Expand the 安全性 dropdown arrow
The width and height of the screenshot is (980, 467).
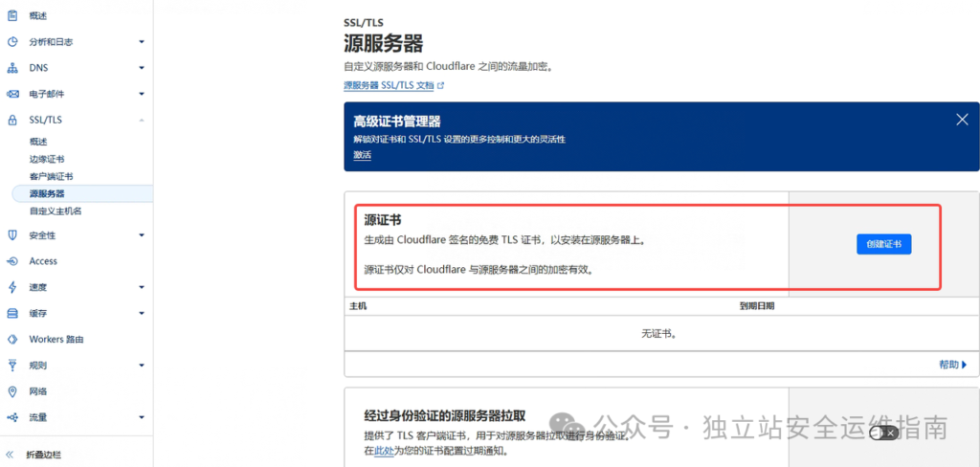pyautogui.click(x=142, y=235)
